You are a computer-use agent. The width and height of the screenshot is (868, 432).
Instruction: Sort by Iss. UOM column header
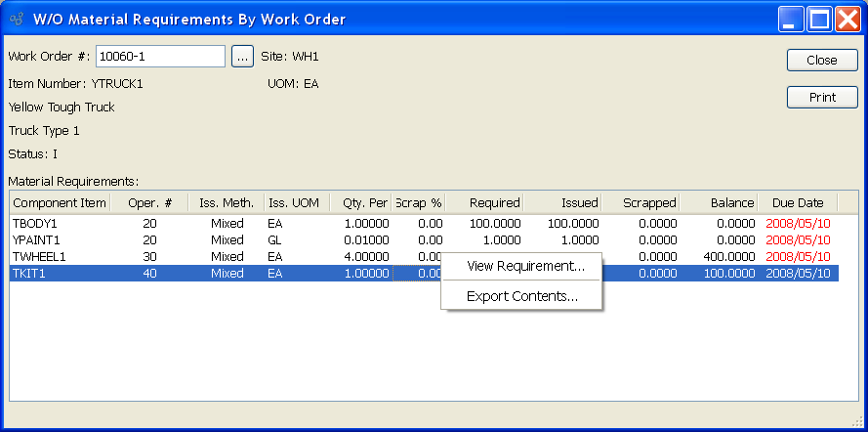pyautogui.click(x=297, y=203)
